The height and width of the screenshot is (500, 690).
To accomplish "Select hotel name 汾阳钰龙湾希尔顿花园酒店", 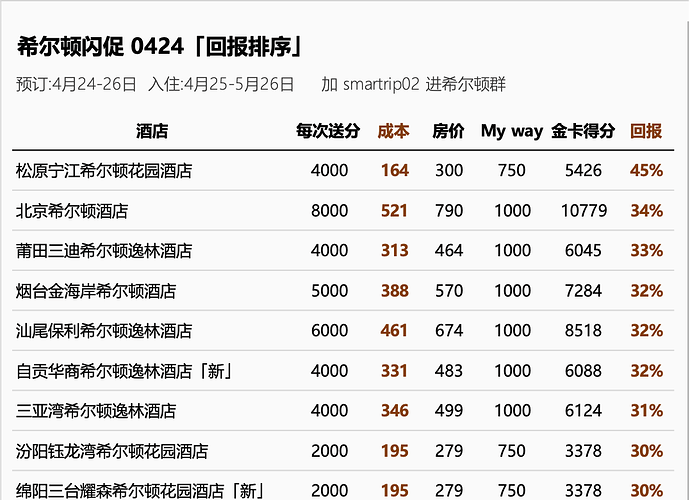I will (x=112, y=451).
